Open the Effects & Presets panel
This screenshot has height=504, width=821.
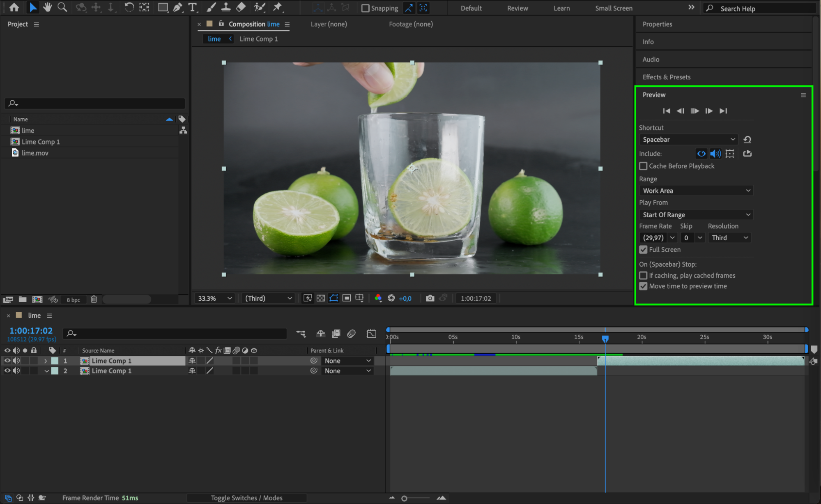click(x=666, y=77)
